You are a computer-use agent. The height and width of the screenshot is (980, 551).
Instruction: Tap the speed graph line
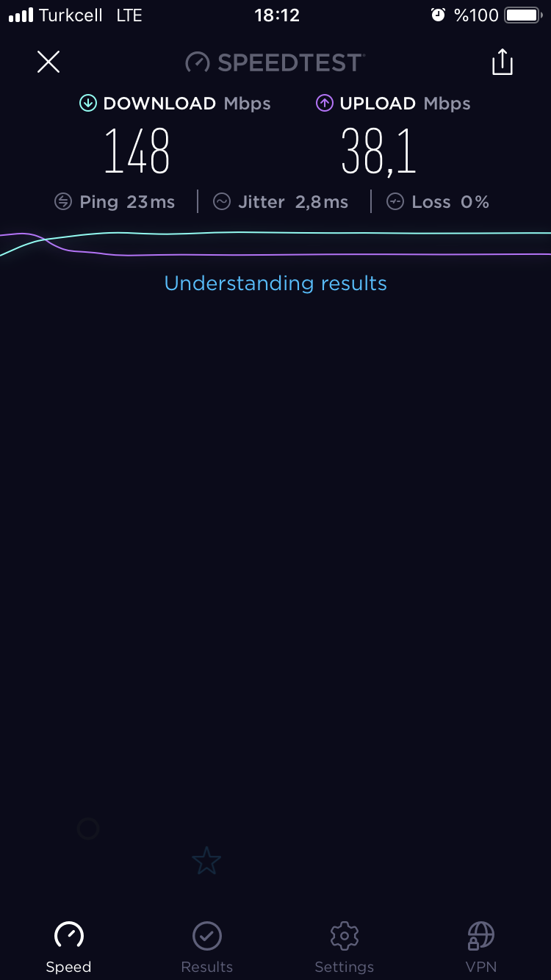[275, 244]
